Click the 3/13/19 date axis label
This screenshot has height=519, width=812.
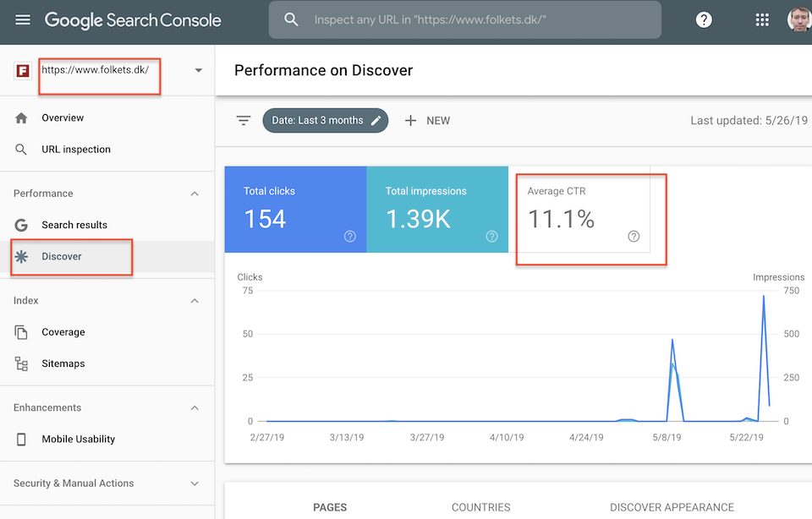click(x=347, y=438)
